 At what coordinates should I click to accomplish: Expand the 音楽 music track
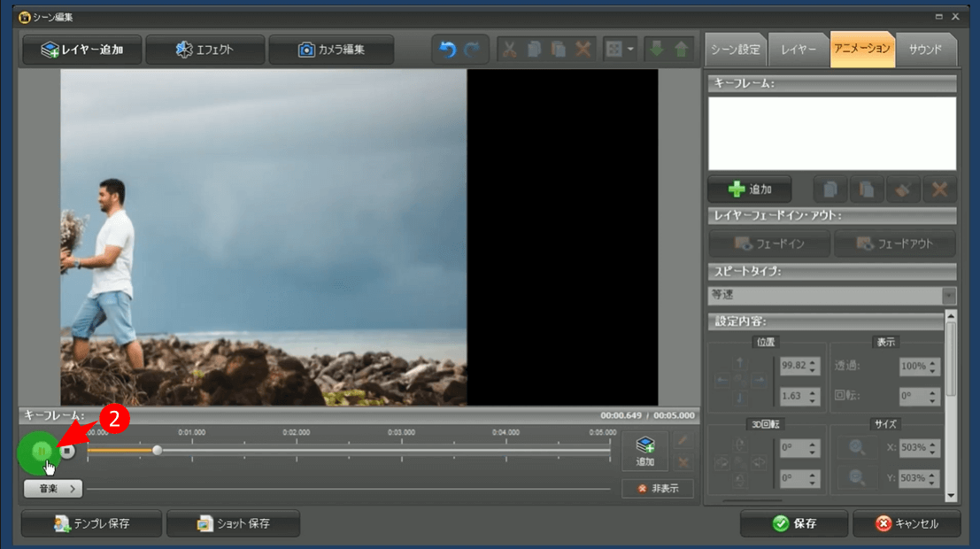coord(52,488)
